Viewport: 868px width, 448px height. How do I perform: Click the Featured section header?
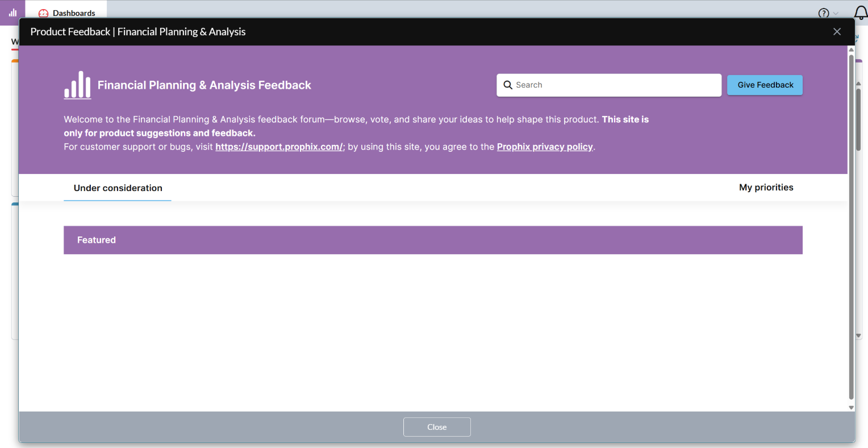(433, 240)
